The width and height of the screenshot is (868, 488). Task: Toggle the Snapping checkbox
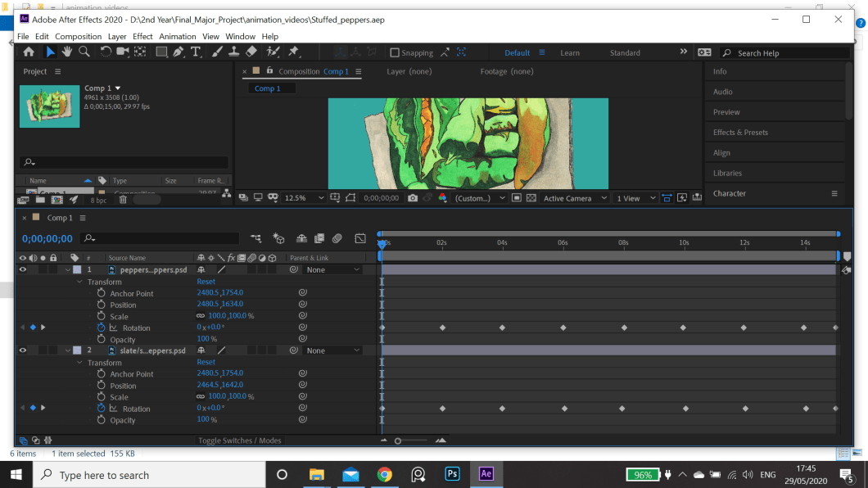(x=395, y=52)
